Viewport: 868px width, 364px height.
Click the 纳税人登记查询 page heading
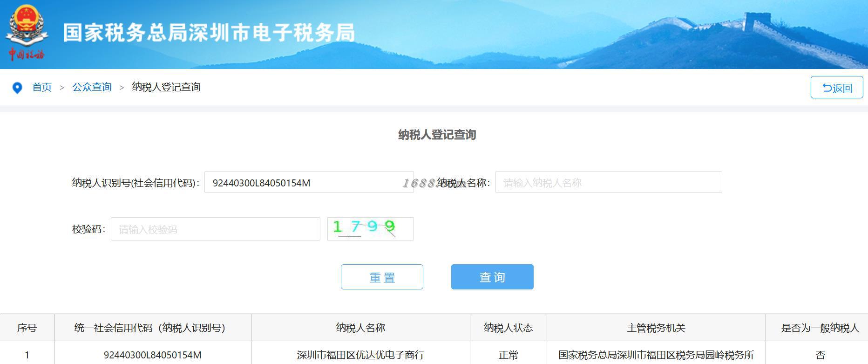[x=437, y=135]
